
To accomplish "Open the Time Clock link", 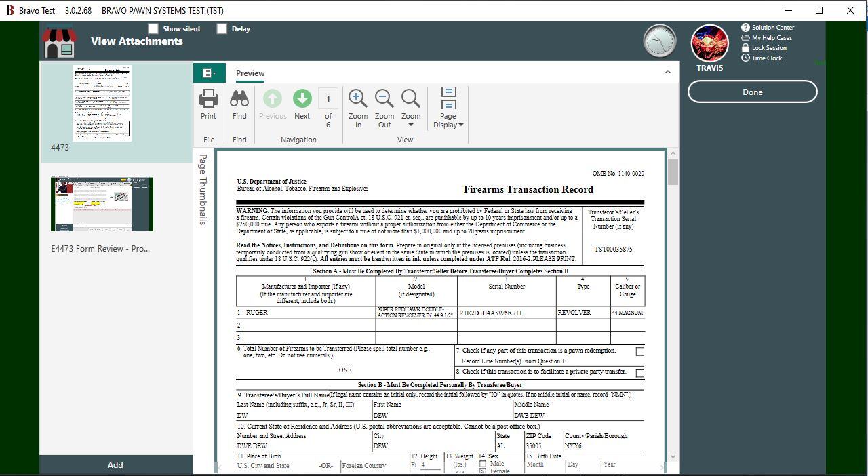I will point(767,58).
